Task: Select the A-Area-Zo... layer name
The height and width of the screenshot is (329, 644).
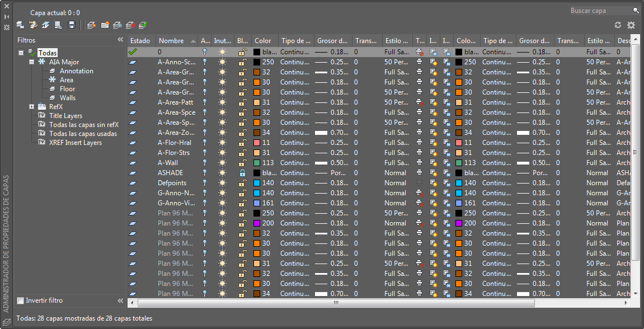Action: [x=176, y=133]
